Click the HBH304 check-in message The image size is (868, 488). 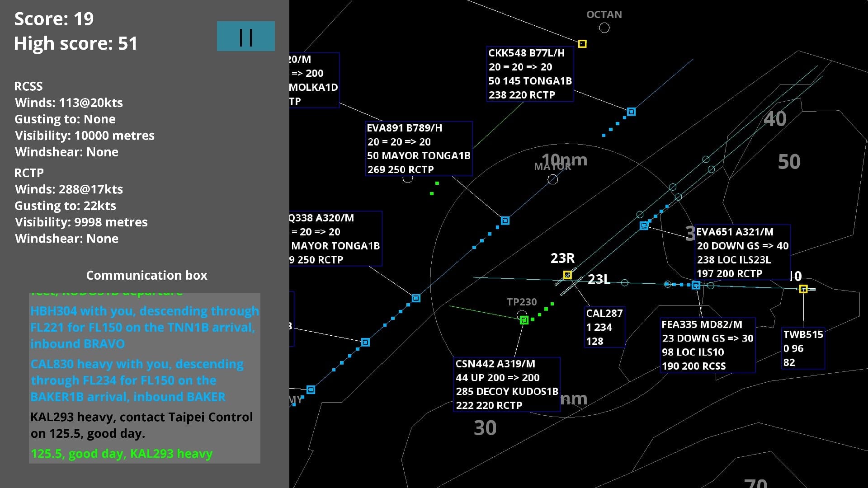145,328
